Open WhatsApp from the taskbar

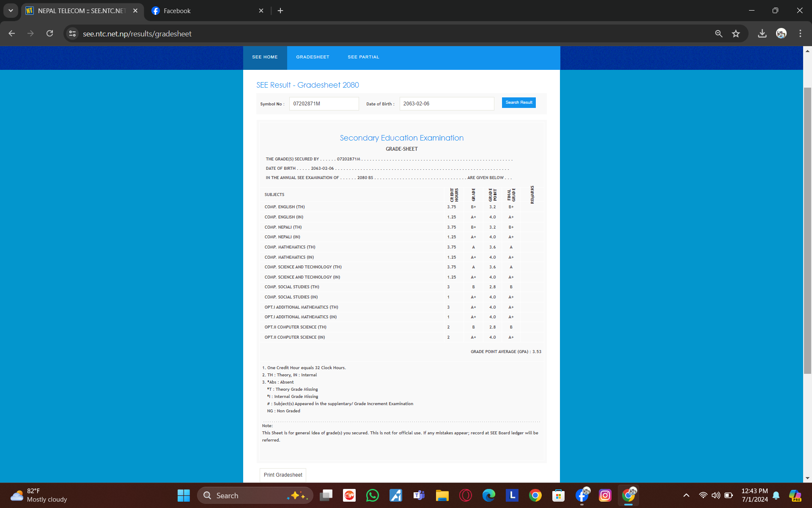coord(373,495)
